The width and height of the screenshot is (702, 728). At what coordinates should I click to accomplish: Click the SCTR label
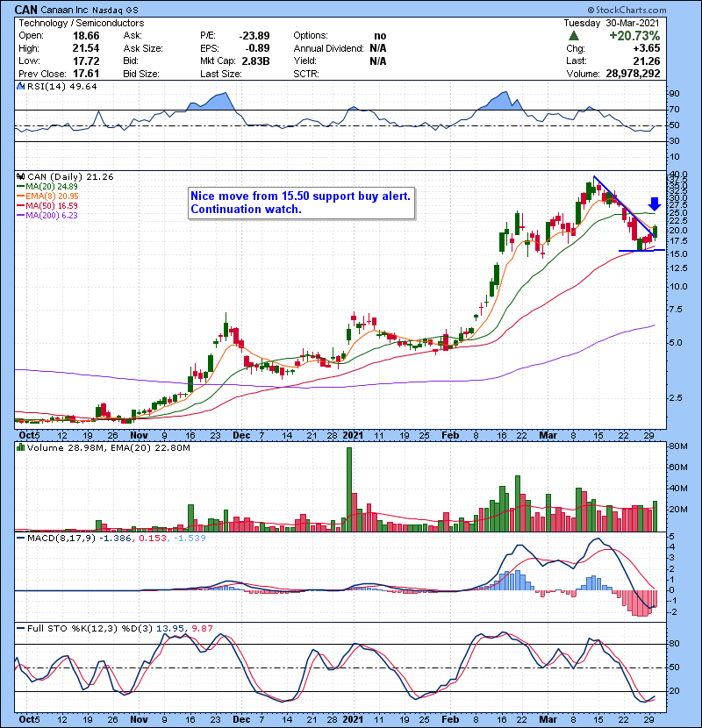306,74
